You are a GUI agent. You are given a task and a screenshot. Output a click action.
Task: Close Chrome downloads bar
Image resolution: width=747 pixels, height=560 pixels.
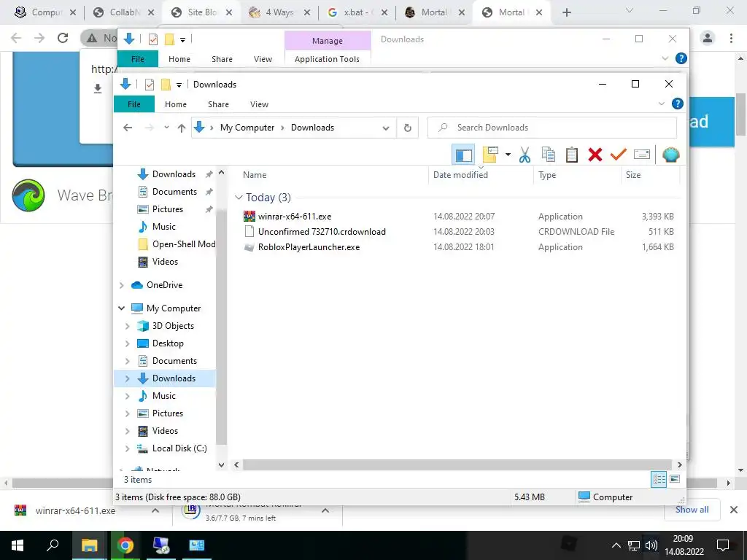click(734, 510)
